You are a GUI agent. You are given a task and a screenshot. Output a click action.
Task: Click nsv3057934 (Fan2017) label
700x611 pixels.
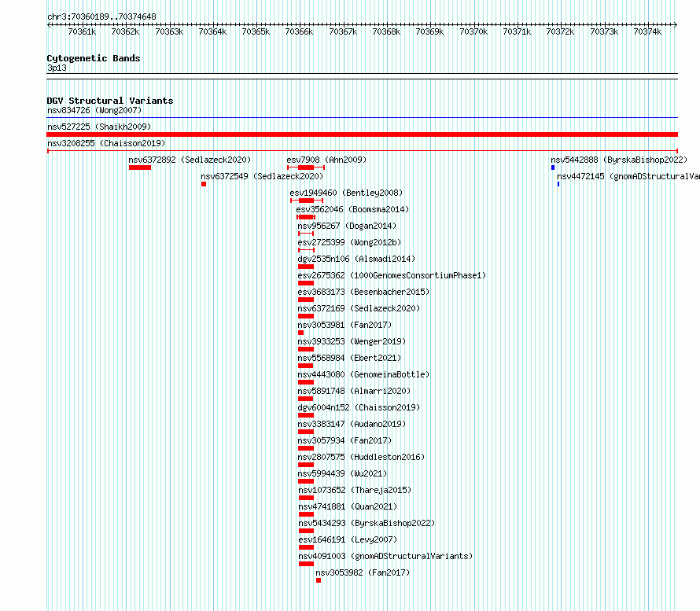point(344,440)
